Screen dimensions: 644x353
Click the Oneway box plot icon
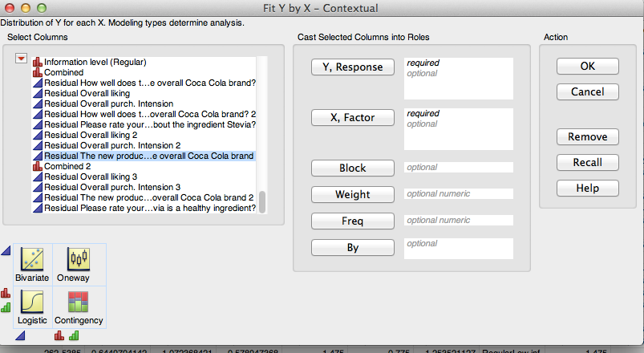[x=78, y=259]
